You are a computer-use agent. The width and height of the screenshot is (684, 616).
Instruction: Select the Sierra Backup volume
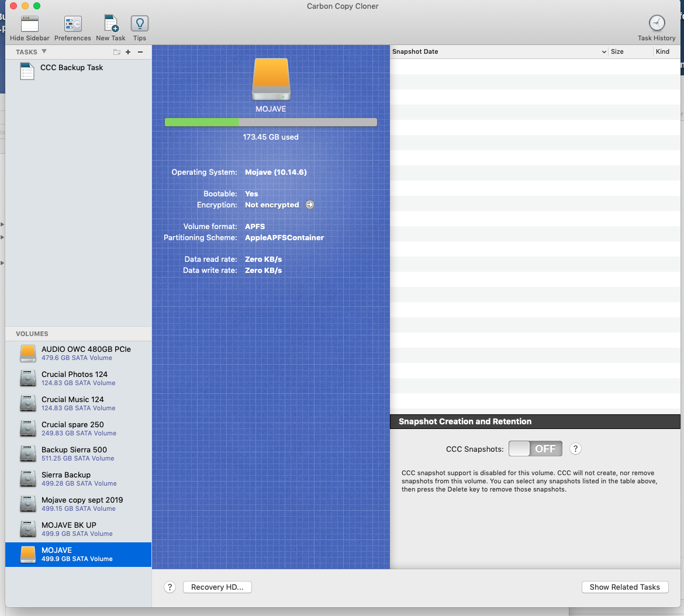pos(78,479)
